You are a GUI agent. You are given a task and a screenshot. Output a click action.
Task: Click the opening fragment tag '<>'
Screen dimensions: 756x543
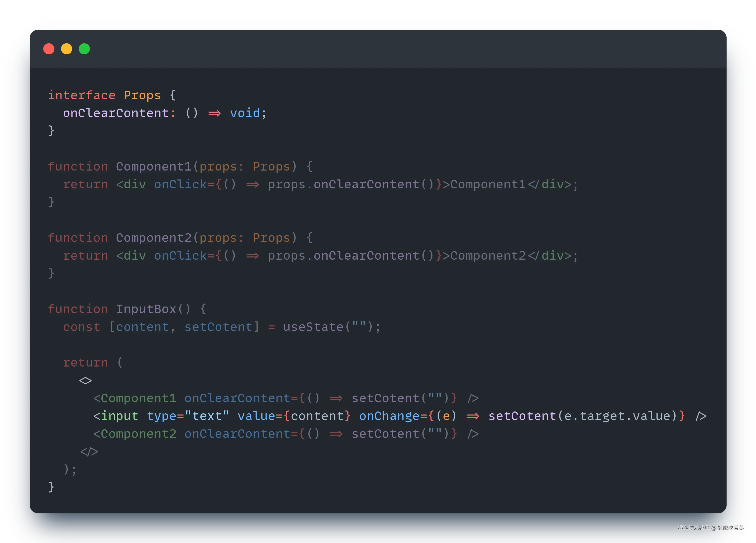pyautogui.click(x=85, y=381)
